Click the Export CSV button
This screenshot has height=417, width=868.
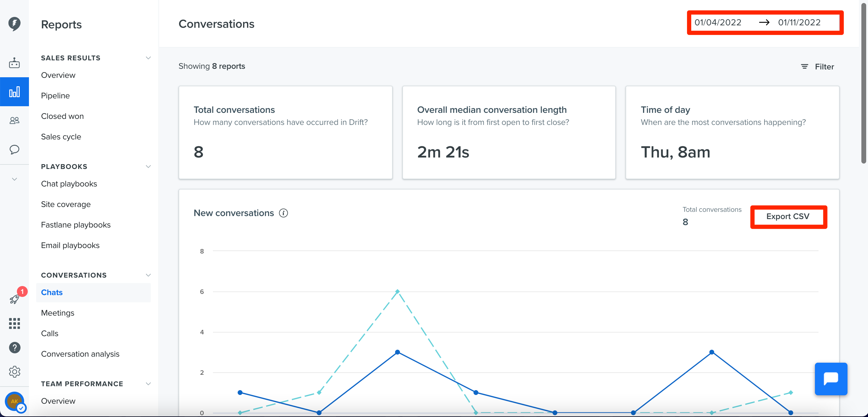pos(788,216)
